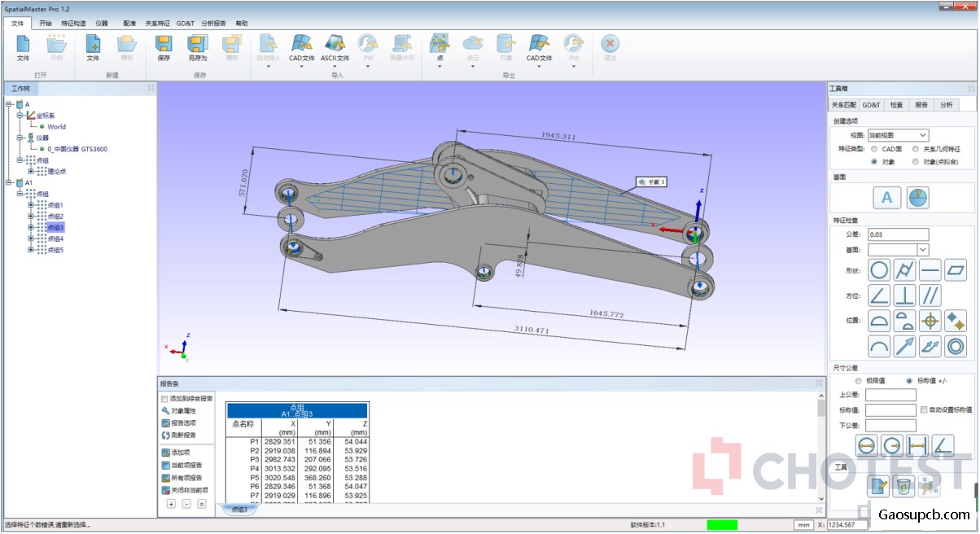Expand the 点组1 tree node

coord(31,205)
